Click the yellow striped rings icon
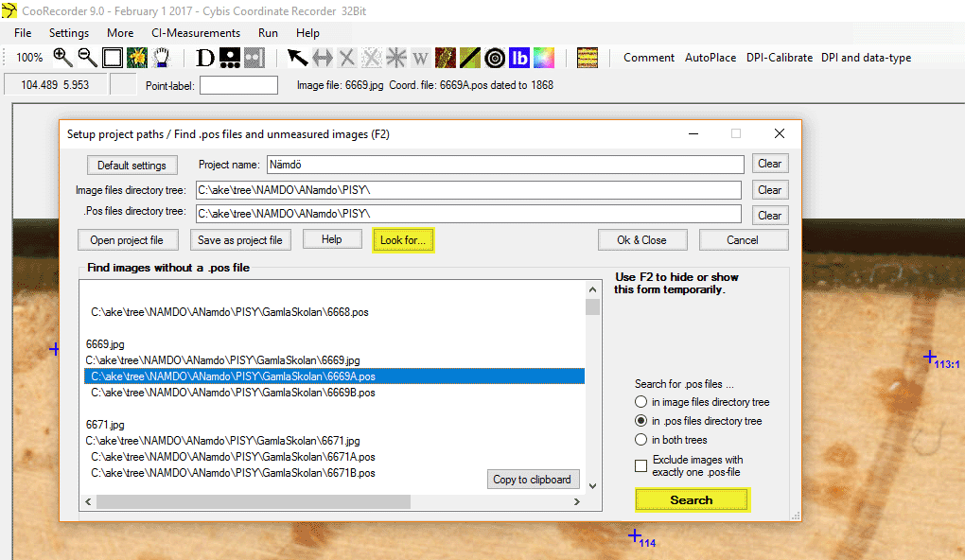This screenshot has height=560, width=965. [x=588, y=58]
